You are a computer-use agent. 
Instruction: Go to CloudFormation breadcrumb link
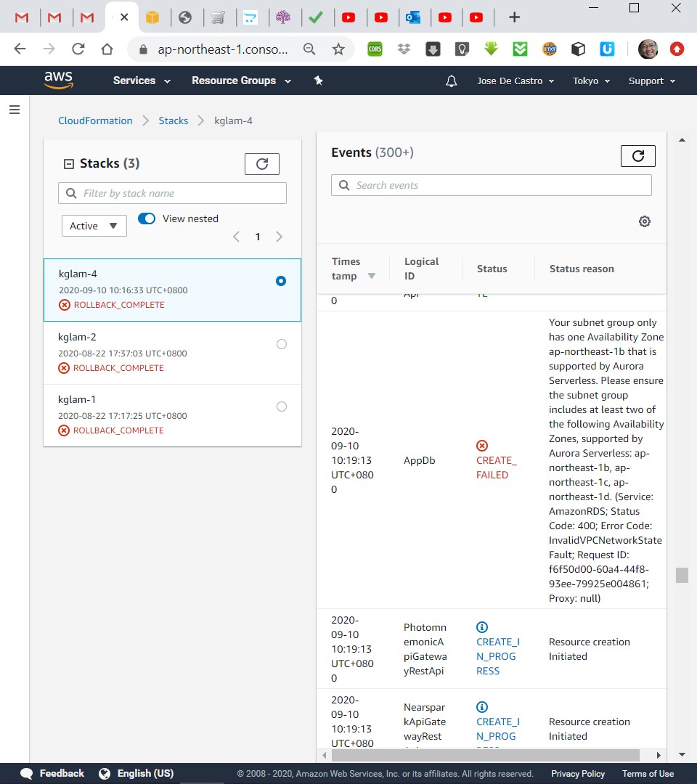click(x=95, y=121)
